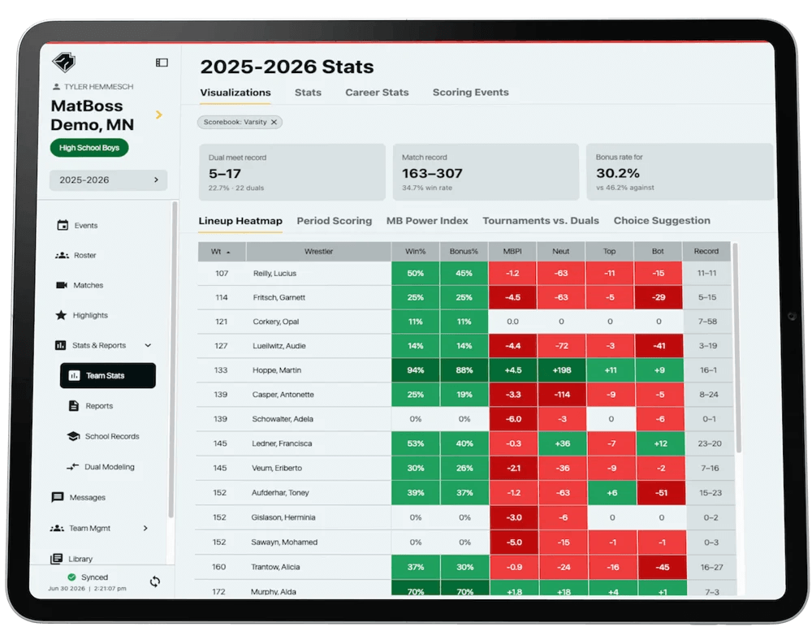
Task: Click the Match record 163–307 card
Action: [x=486, y=172]
